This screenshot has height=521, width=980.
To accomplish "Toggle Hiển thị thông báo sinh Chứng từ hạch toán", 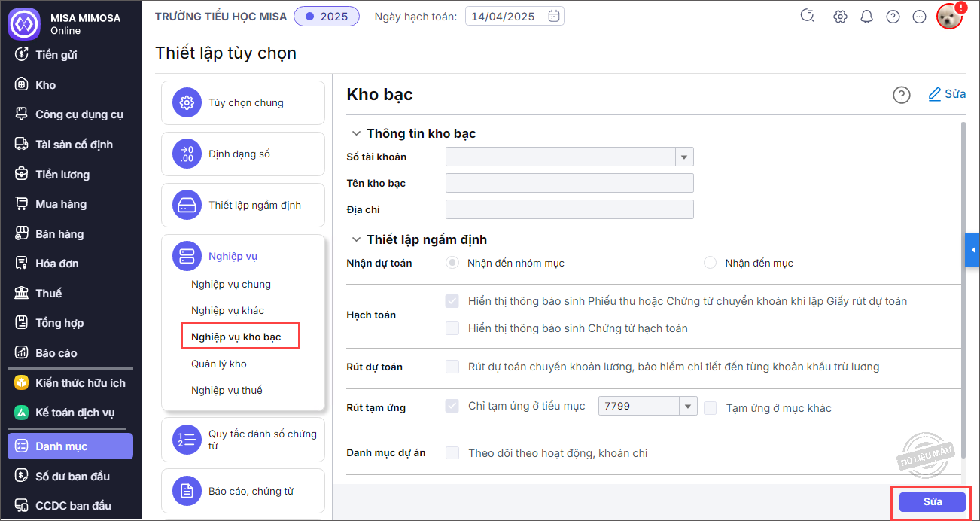I will (452, 328).
